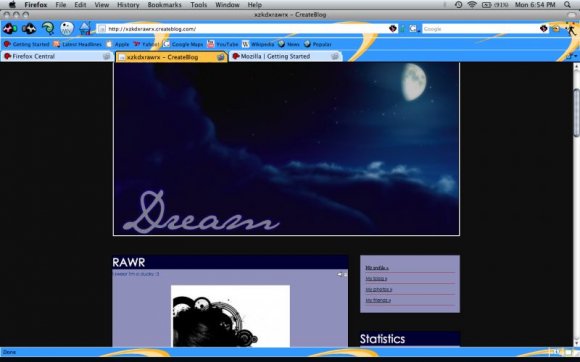Open the Bookmarks menu
Viewport: 580px width, 362px height.
(164, 5)
